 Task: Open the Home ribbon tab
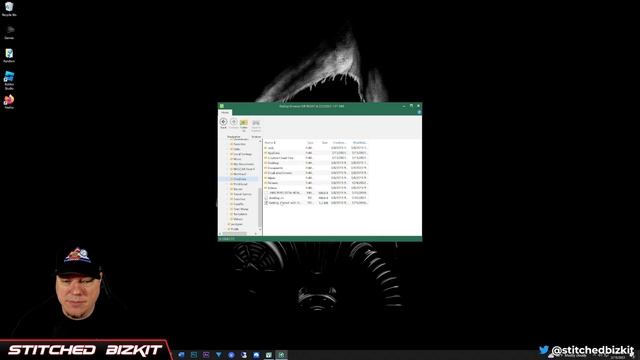(225, 112)
